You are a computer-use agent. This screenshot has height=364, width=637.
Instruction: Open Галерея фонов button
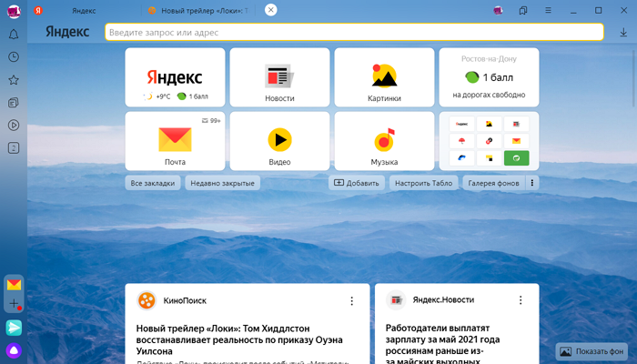(493, 183)
